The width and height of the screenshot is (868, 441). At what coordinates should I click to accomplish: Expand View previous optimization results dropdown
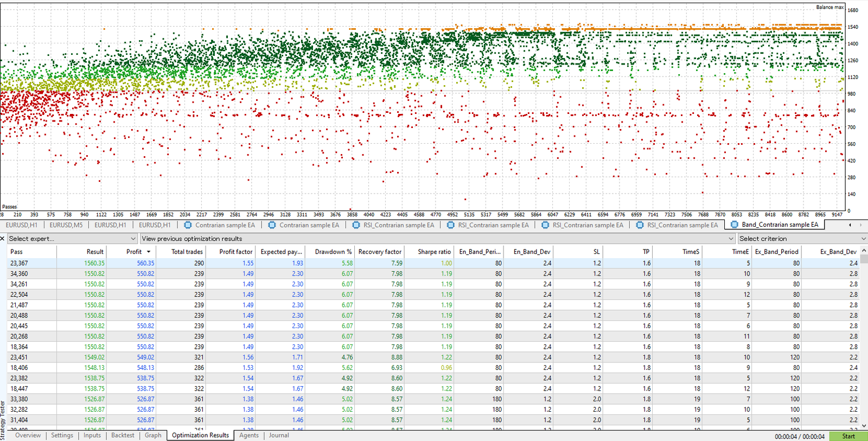point(438,239)
